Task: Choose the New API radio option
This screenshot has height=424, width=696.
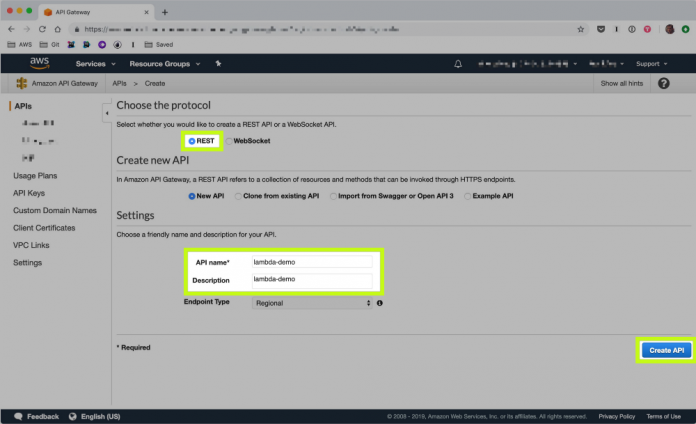Action: pyautogui.click(x=192, y=196)
